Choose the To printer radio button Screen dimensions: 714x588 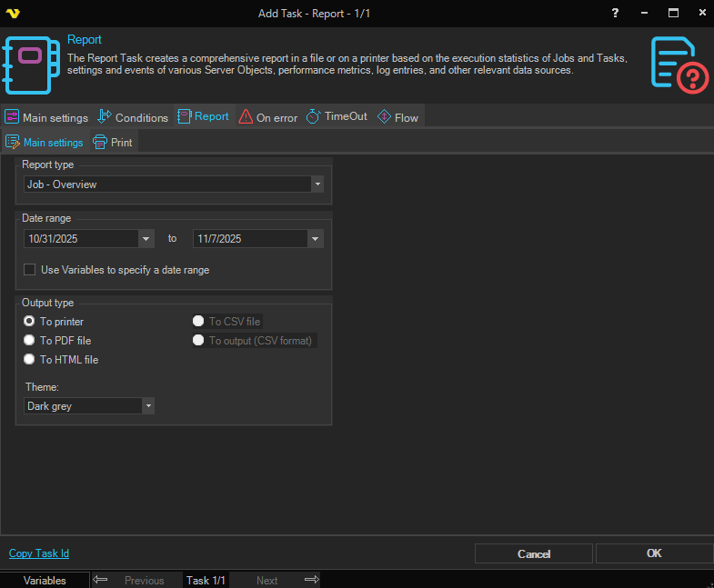coord(30,322)
